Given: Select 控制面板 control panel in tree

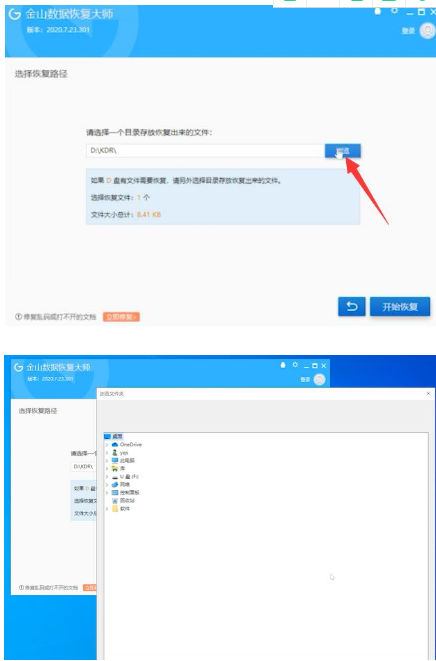Looking at the screenshot, I should point(126,493).
